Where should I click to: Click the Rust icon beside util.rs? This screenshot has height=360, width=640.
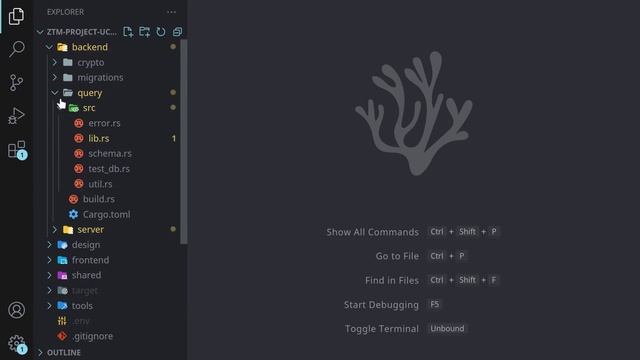[x=79, y=184]
